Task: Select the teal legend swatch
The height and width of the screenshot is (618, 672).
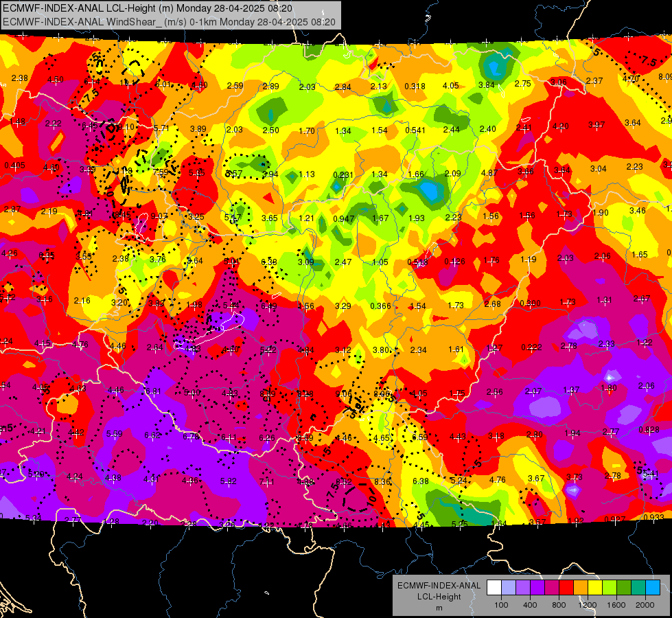Action: pos(638,587)
